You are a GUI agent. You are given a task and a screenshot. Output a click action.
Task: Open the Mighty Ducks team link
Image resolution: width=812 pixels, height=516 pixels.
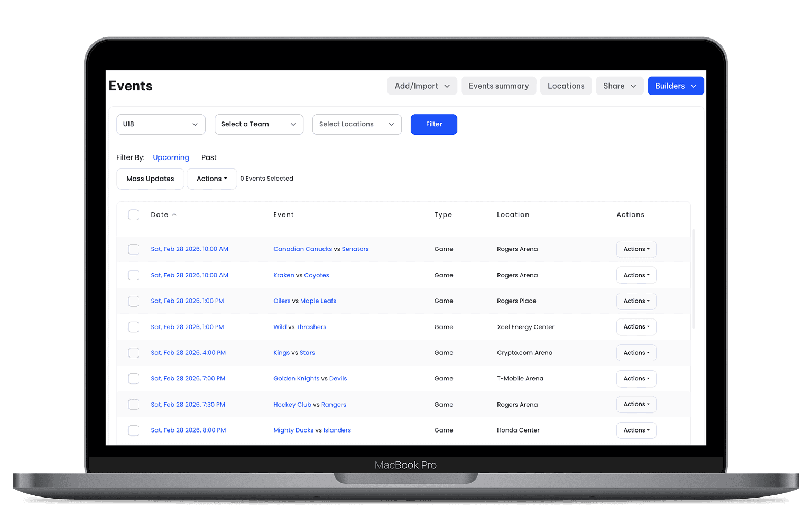click(293, 430)
